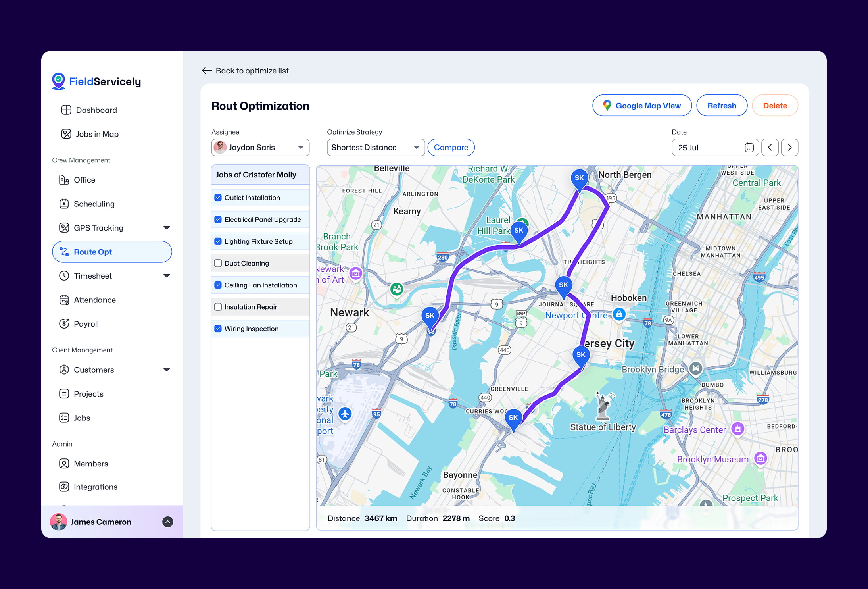Click the Compare button

click(451, 148)
